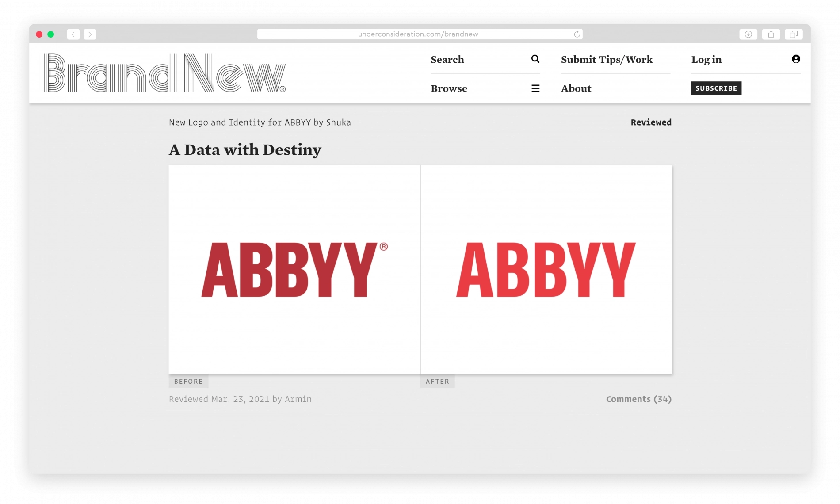Click the browser share icon
Image resolution: width=840 pixels, height=504 pixels.
point(771,34)
